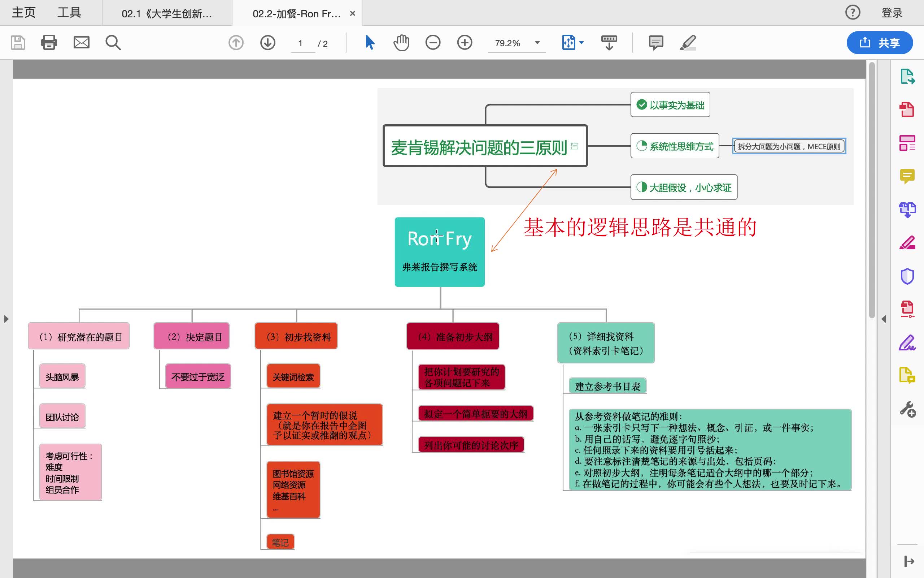Click the vertical scrollbar thumb
924x578 pixels.
[872, 190]
